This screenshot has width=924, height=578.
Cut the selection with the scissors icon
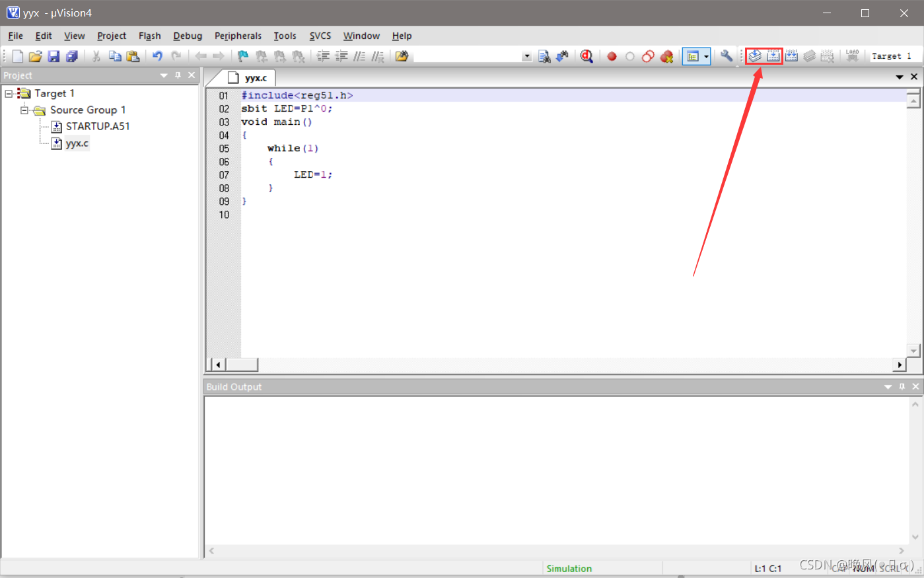click(96, 56)
